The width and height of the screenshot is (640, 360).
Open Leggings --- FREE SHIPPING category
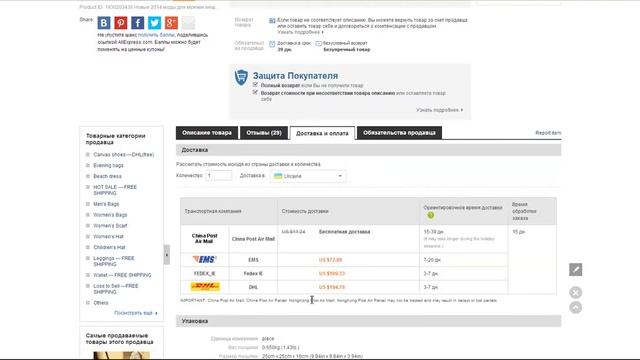coord(114,261)
